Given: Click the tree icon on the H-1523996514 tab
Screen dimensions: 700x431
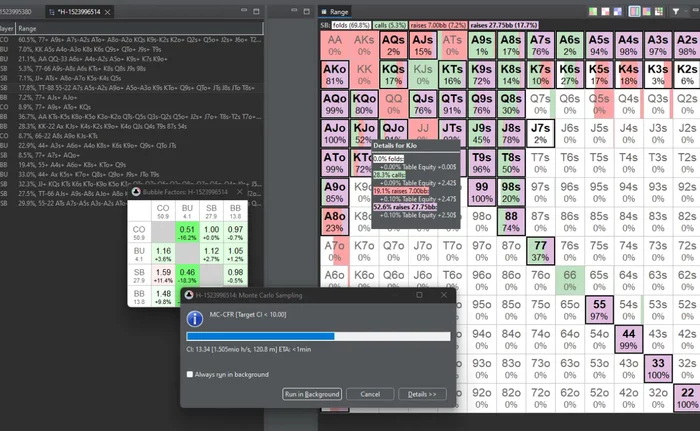Looking at the screenshot, I should pos(52,12).
